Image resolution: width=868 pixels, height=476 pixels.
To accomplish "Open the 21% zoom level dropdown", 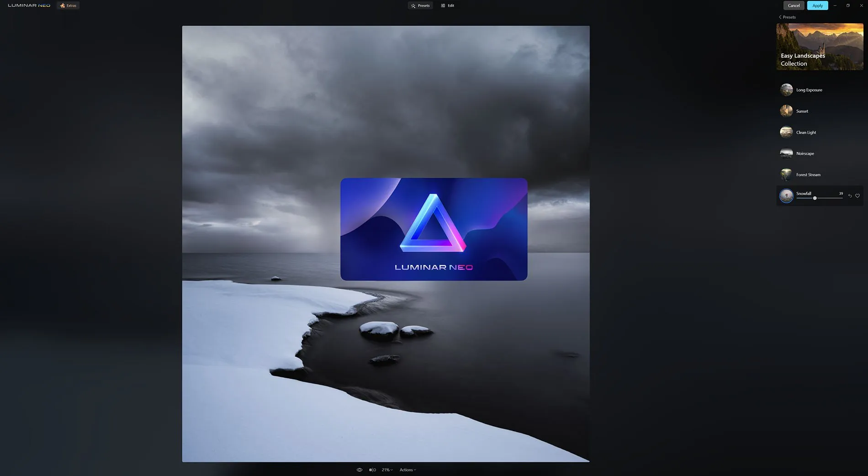I will 387,470.
